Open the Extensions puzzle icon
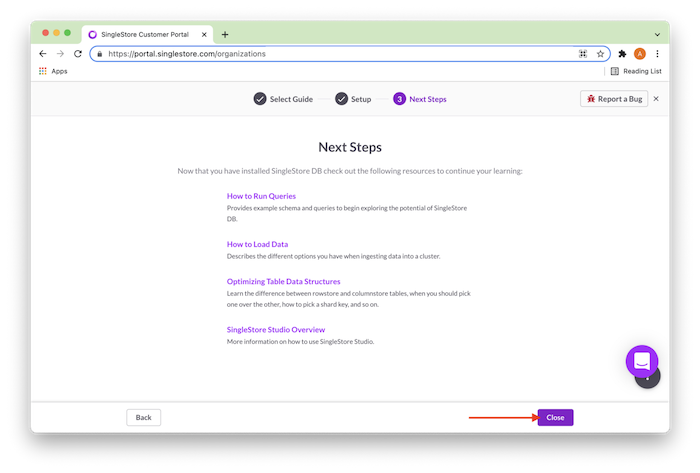700x473 pixels. (x=622, y=54)
